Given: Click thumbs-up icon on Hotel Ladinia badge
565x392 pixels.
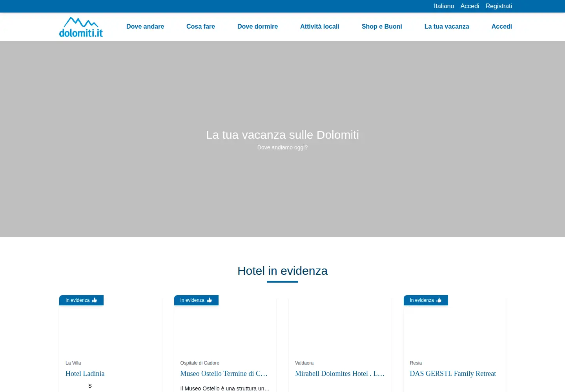Looking at the screenshot, I should (x=94, y=300).
